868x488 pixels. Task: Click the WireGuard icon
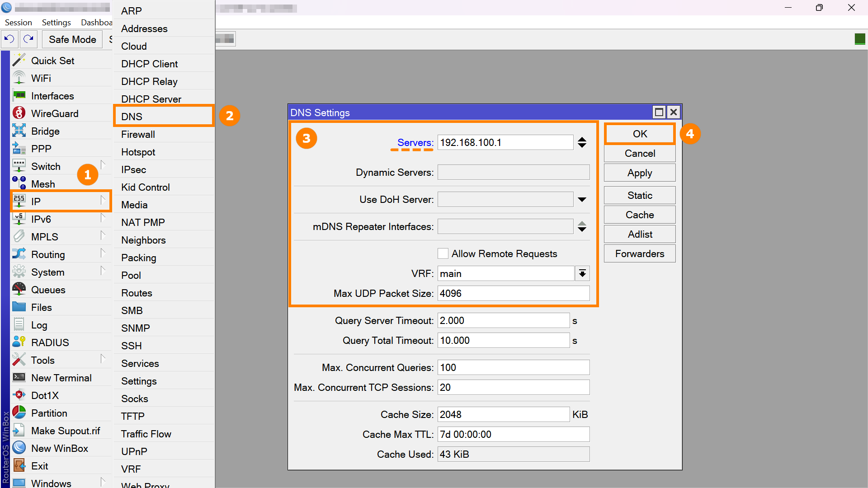[19, 113]
